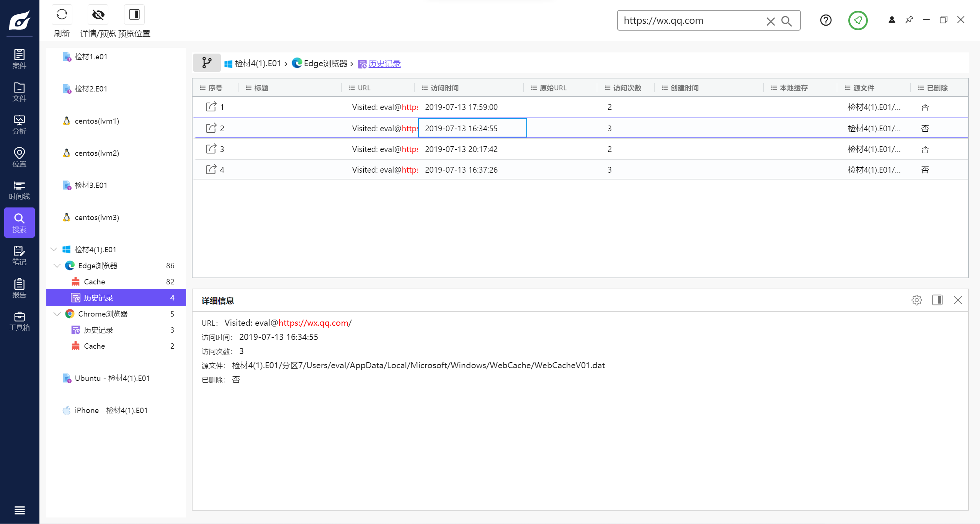Image resolution: width=980 pixels, height=524 pixels.
Task: Open the help question mark icon
Action: click(826, 20)
